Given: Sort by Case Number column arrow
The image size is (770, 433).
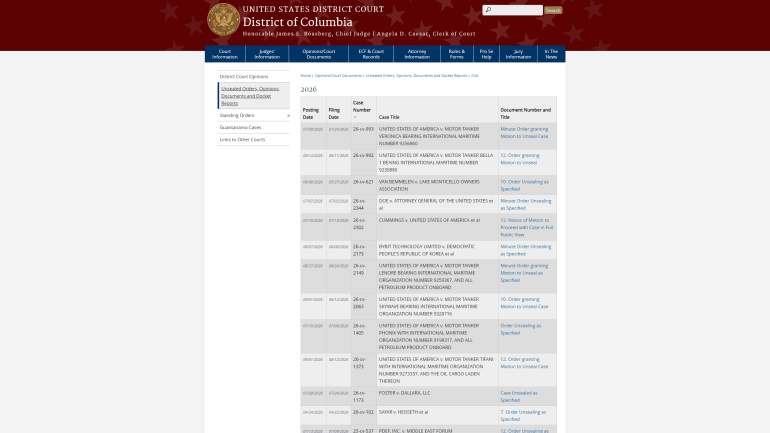Looking at the screenshot, I should coord(355,117).
